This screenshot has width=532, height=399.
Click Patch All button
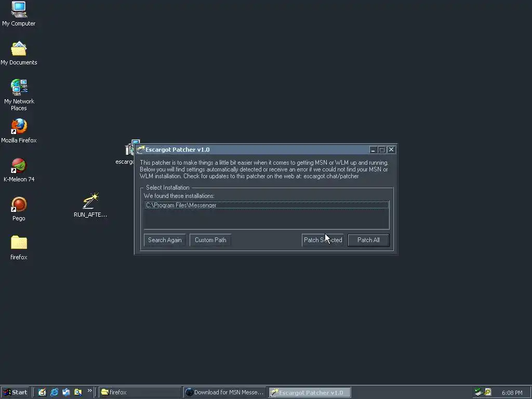(x=368, y=240)
